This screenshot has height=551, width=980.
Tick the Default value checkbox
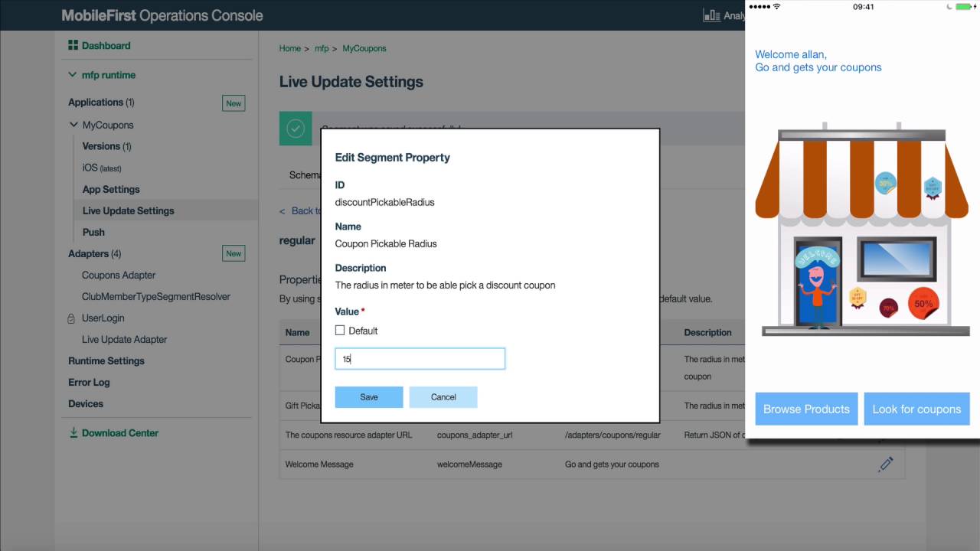[x=340, y=331]
